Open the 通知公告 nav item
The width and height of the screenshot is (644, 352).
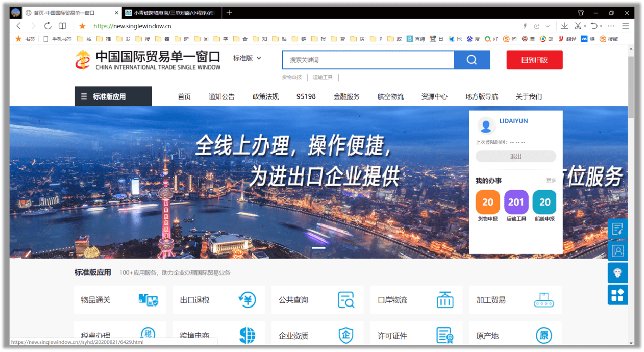(222, 96)
